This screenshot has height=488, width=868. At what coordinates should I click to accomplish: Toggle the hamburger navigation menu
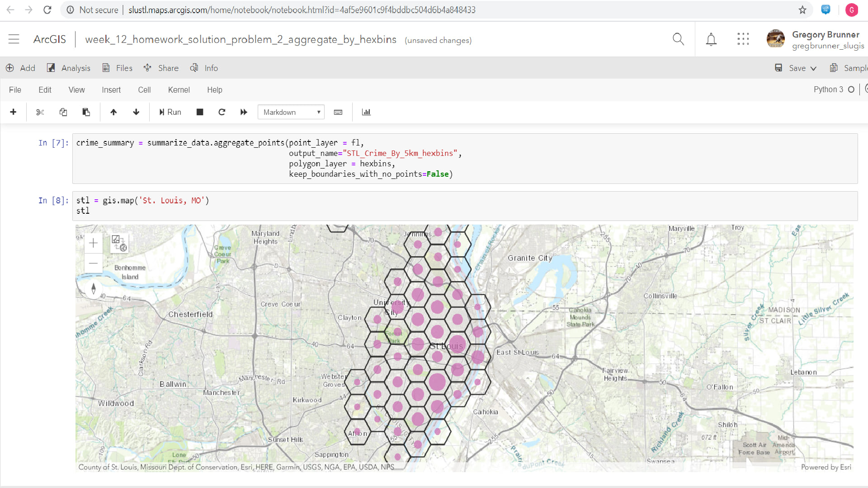tap(14, 39)
